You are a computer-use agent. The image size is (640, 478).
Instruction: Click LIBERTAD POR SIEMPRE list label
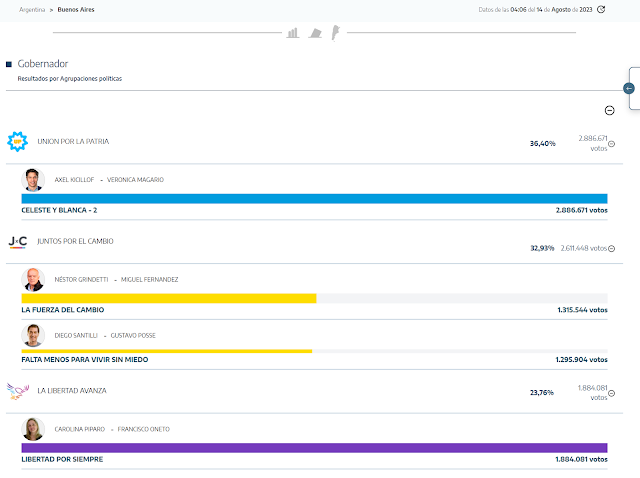[62, 459]
